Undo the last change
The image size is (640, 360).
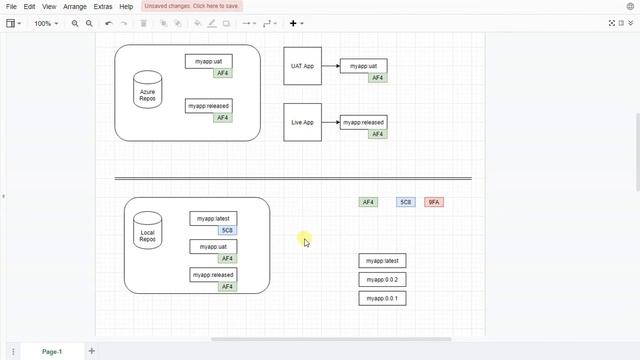tap(109, 24)
